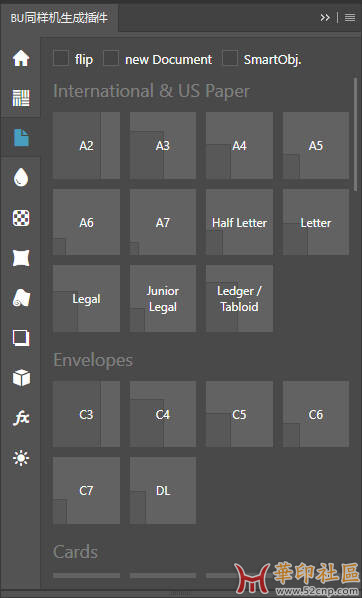Viewport: 362px width, 598px height.
Task: Select the BU同样机生成插件 panel tab
Action: click(59, 18)
